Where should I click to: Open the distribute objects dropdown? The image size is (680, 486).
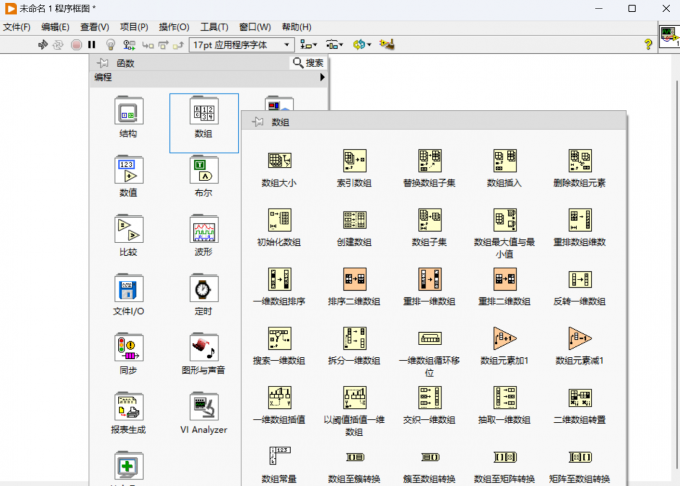(334, 45)
